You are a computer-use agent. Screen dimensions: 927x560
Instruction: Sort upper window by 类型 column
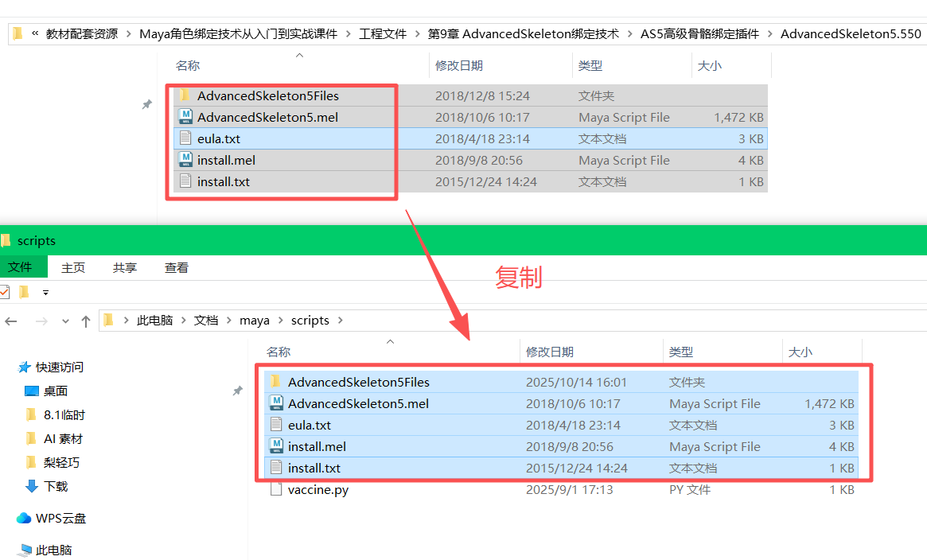[x=590, y=65]
